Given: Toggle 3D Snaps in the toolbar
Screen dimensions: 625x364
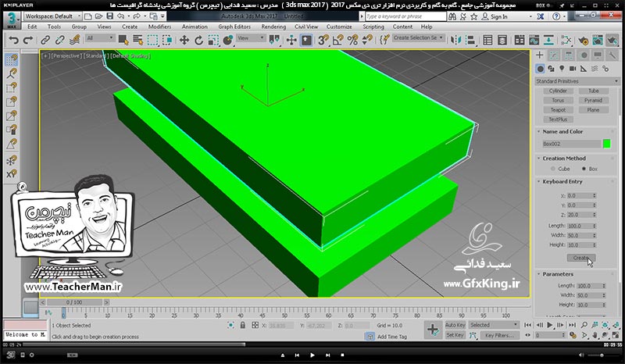Looking at the screenshot, I should 323,40.
